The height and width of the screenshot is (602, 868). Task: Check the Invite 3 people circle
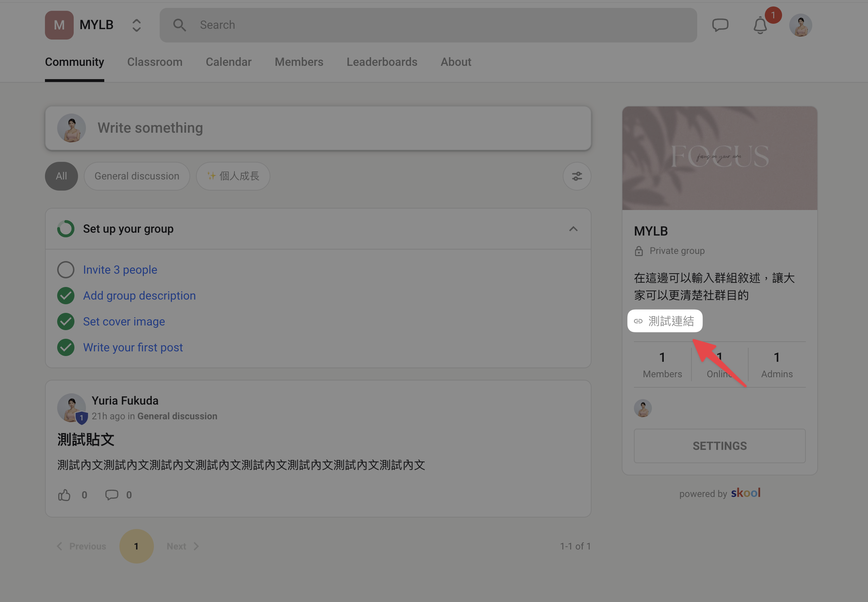(x=65, y=270)
